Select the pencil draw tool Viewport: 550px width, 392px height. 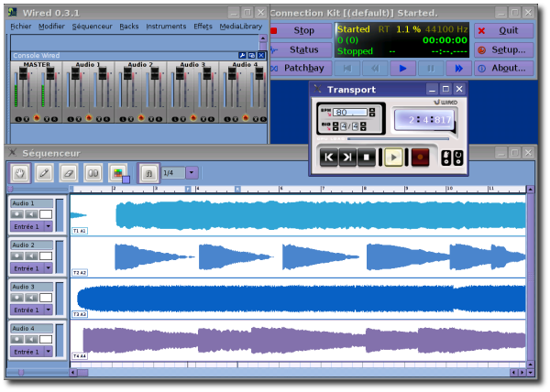[44, 173]
